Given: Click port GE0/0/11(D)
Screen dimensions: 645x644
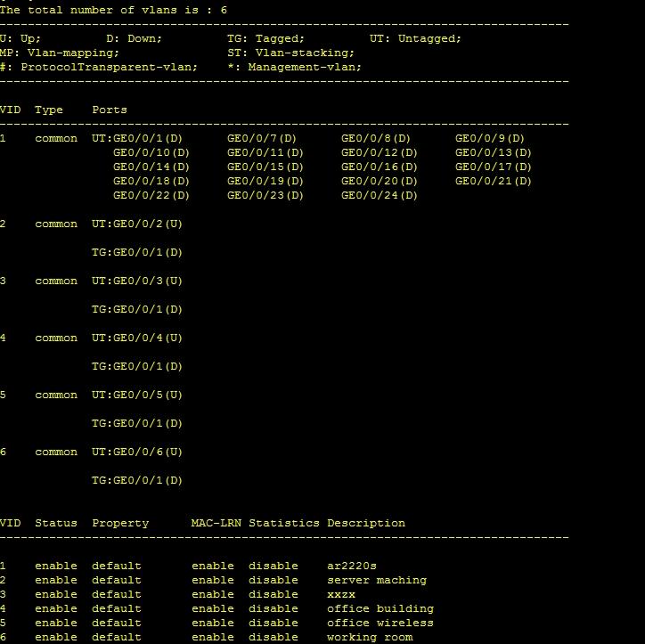Looking at the screenshot, I should [265, 152].
